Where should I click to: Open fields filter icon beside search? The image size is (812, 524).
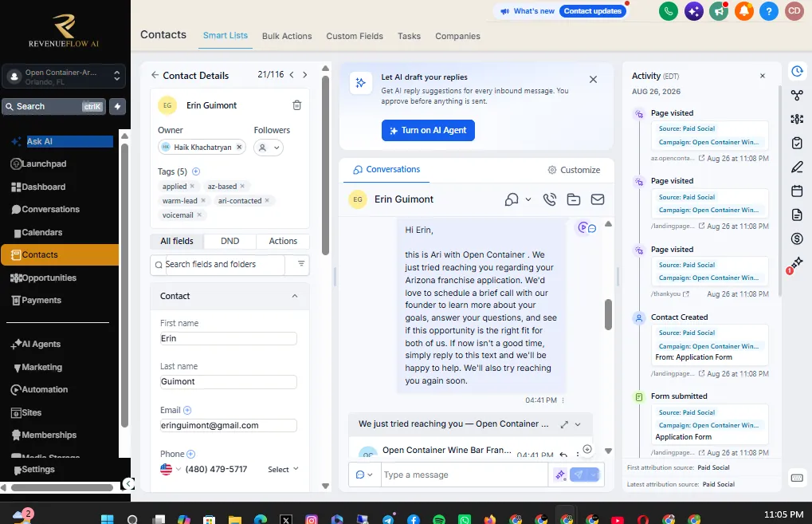pyautogui.click(x=301, y=264)
